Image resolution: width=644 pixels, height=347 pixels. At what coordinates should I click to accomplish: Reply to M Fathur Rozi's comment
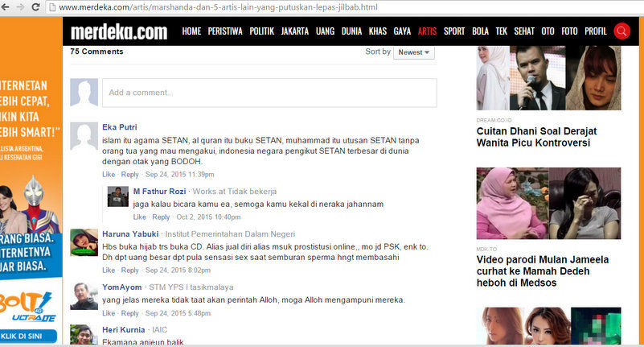[x=161, y=217]
